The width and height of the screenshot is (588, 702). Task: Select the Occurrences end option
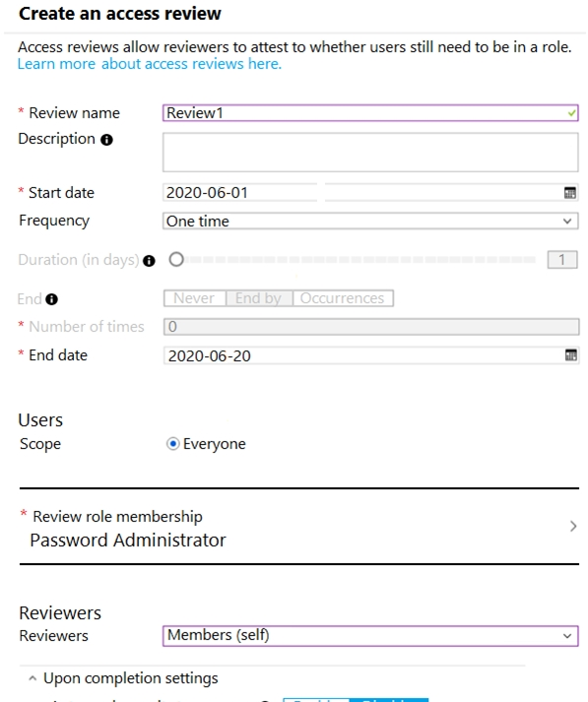343,298
